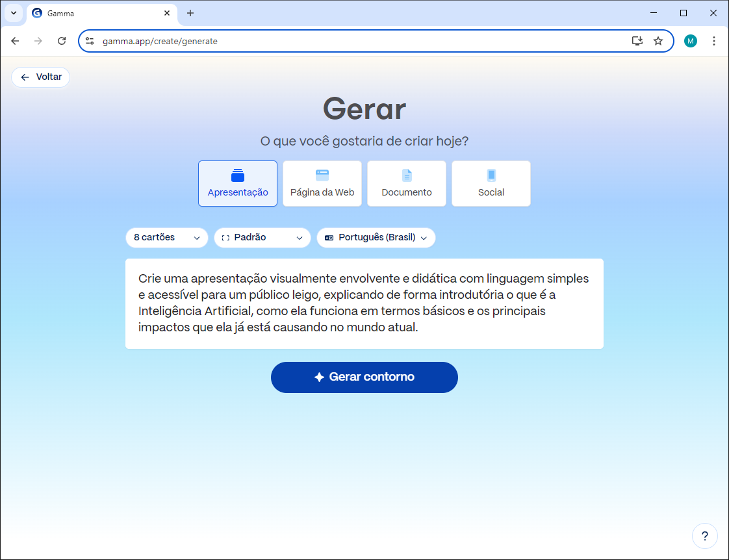Go back using the Voltar button

(41, 77)
